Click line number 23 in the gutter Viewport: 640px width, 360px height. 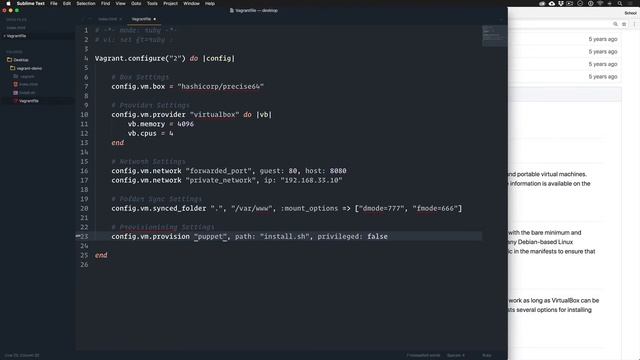[x=84, y=236]
